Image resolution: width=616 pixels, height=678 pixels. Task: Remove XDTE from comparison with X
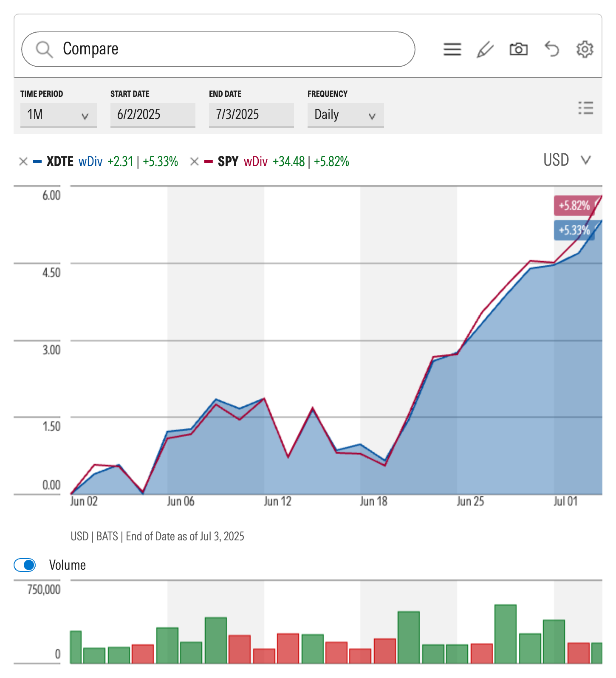click(x=23, y=161)
